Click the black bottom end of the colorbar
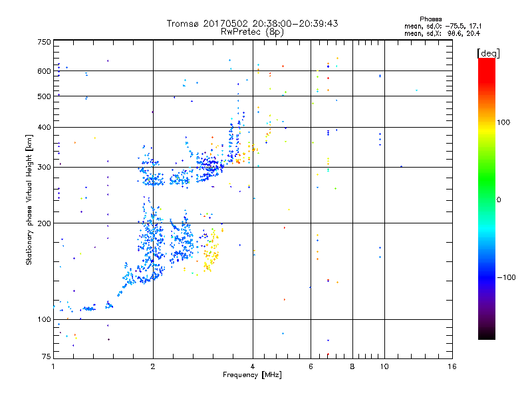Viewport: 532px width, 399px height. (x=487, y=334)
